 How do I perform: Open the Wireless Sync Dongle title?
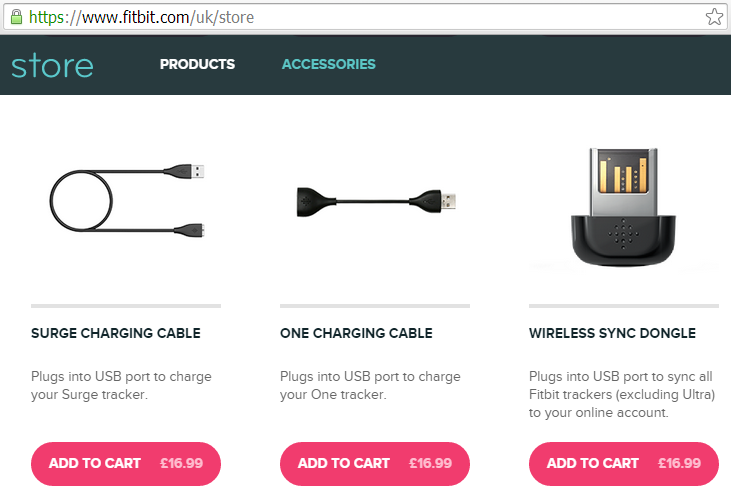tap(612, 333)
